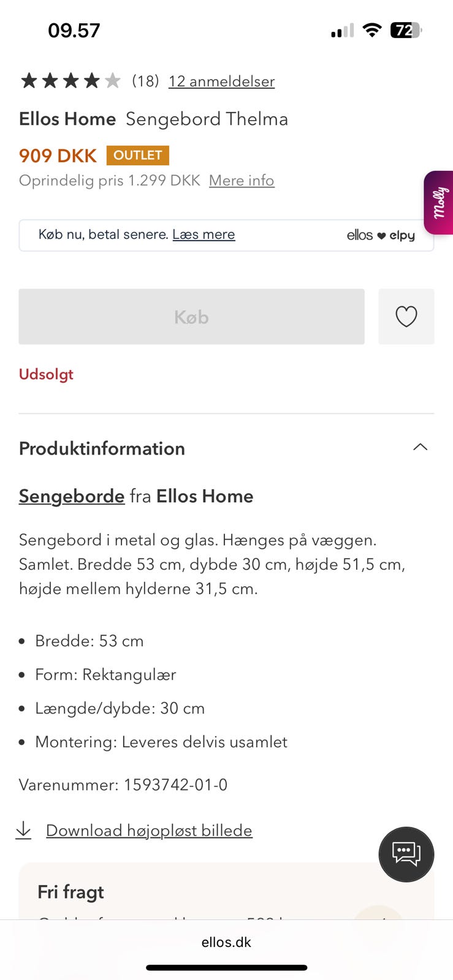The width and height of the screenshot is (453, 980).
Task: Tap the ellos elpy logo
Action: [x=380, y=235]
